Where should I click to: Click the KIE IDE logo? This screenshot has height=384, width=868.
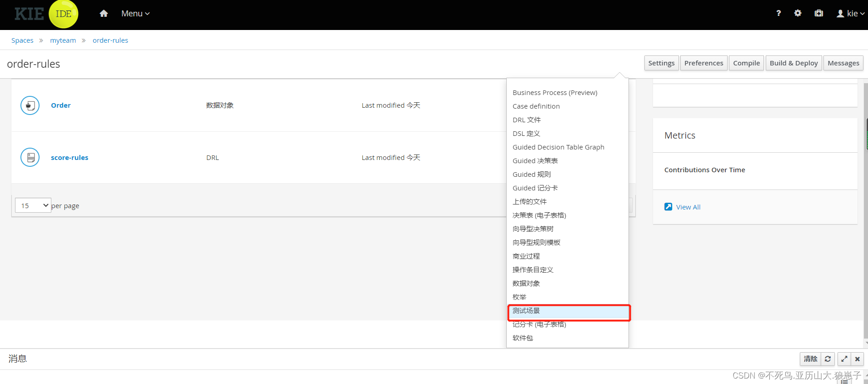tap(46, 14)
